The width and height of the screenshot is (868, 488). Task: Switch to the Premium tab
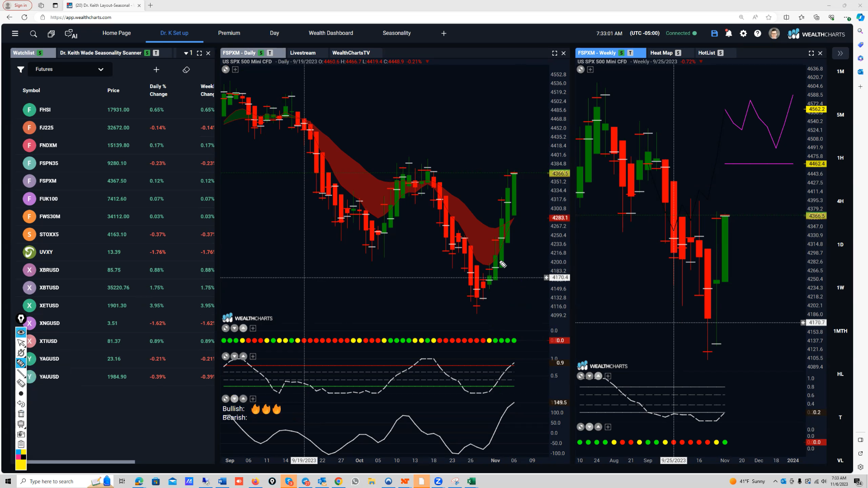[x=229, y=33]
